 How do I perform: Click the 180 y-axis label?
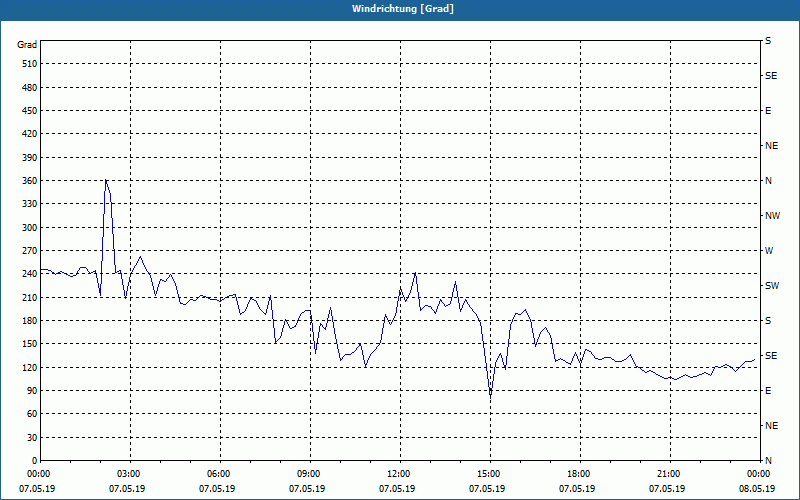pos(30,321)
